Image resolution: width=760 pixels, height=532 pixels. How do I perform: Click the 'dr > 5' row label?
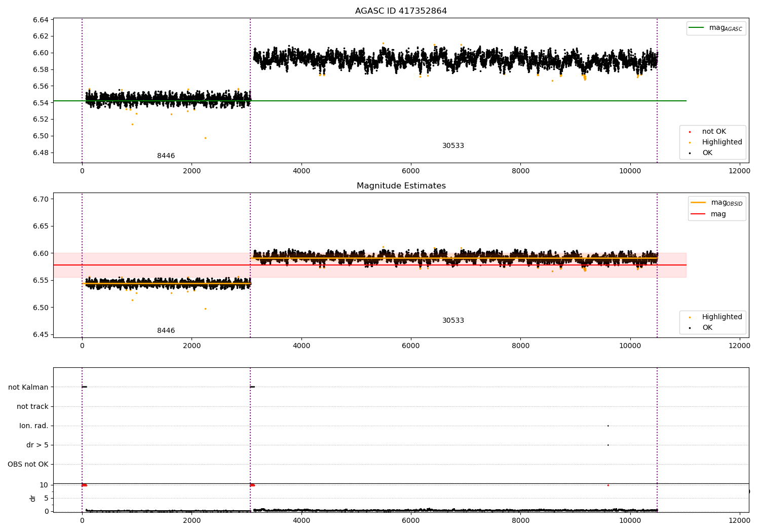click(37, 445)
